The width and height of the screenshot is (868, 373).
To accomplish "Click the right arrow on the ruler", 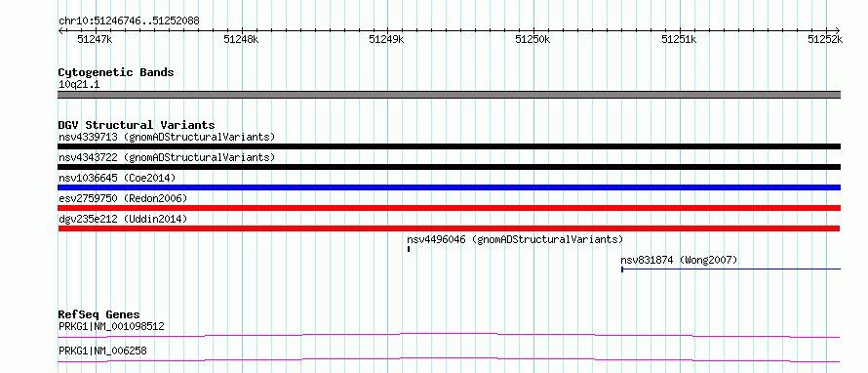I will pyautogui.click(x=838, y=30).
